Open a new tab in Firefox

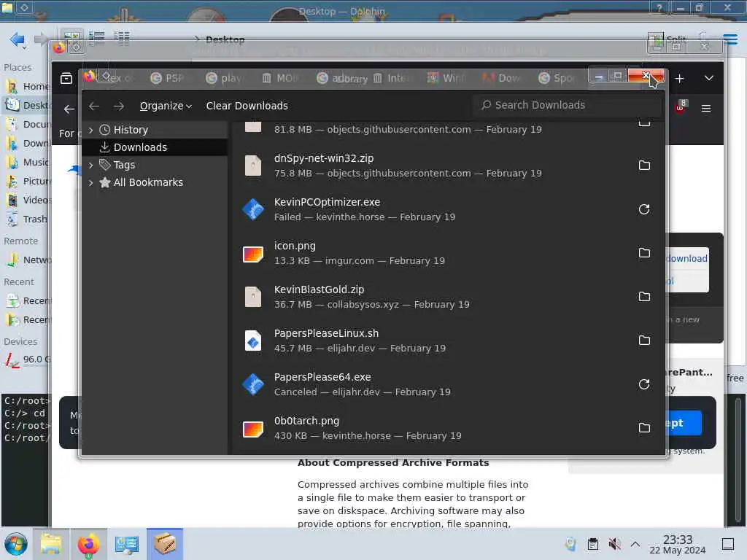(679, 78)
